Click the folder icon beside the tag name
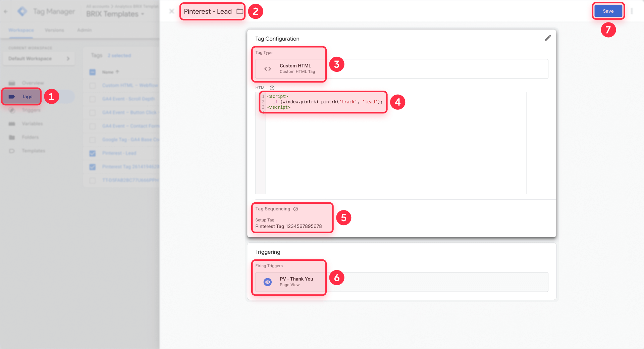This screenshot has width=644, height=349. [240, 11]
